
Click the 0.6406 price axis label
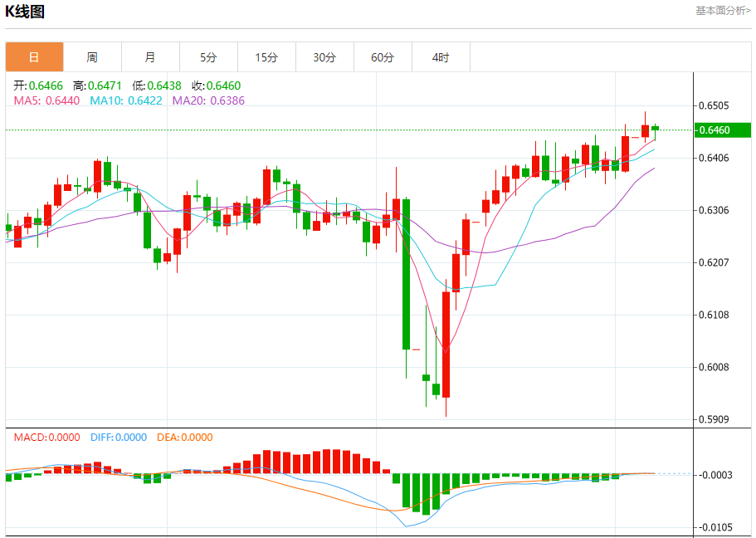(714, 158)
